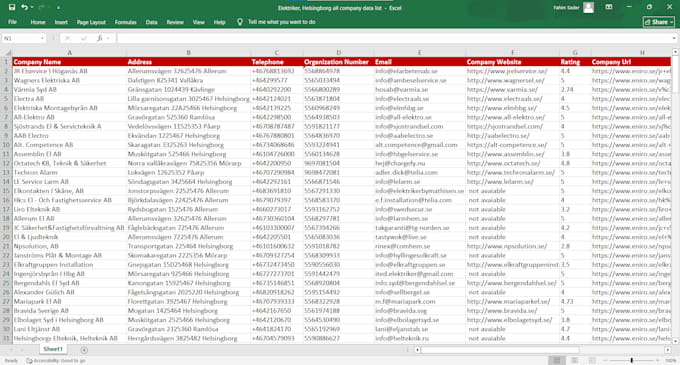Image resolution: width=680 pixels, height=365 pixels.
Task: Click inside the formula bar
Action: coord(392,38)
